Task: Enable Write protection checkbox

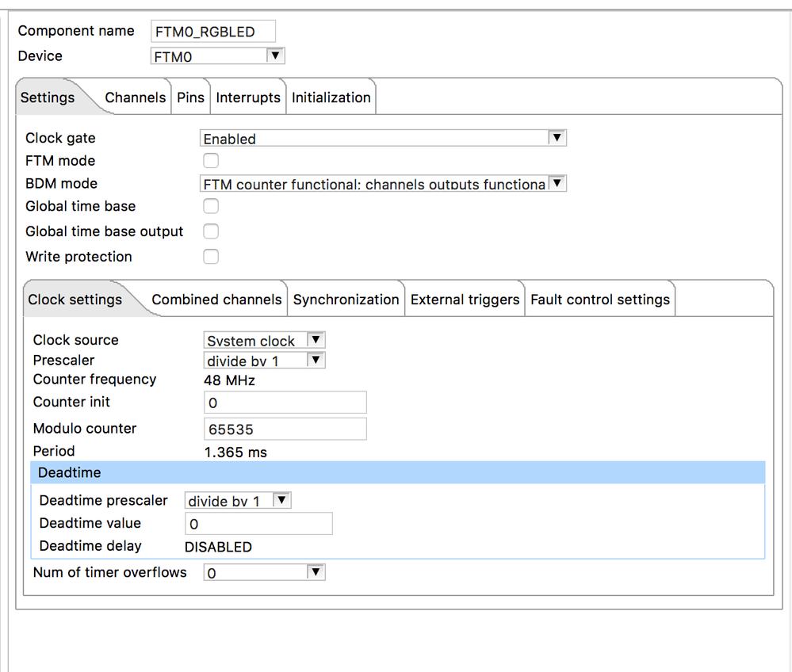Action: [211, 257]
